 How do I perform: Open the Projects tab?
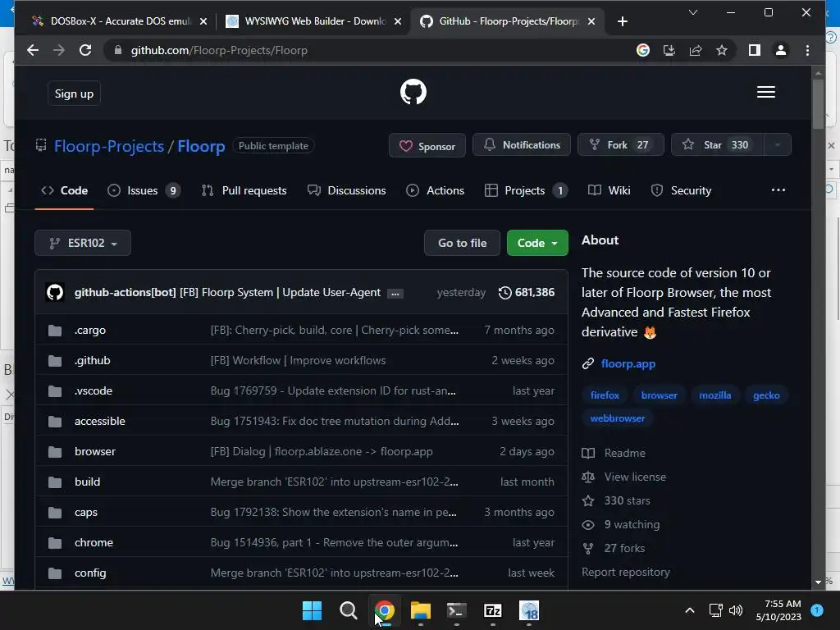(526, 190)
